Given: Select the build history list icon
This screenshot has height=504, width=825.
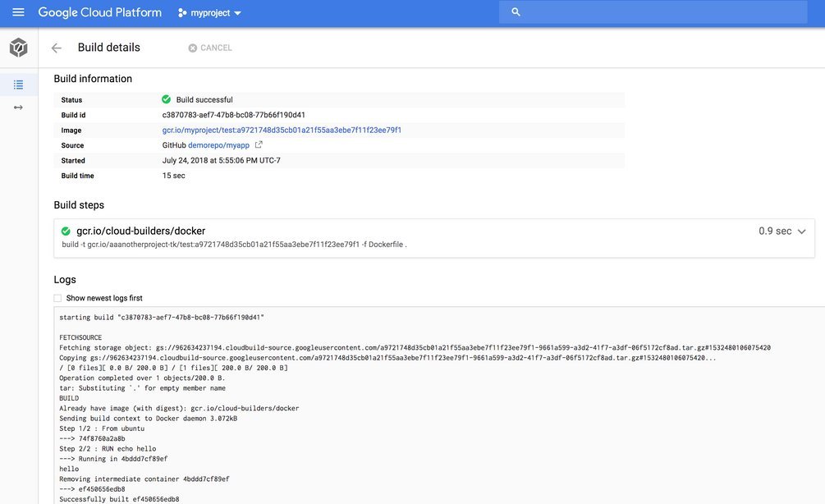Looking at the screenshot, I should pos(17,84).
